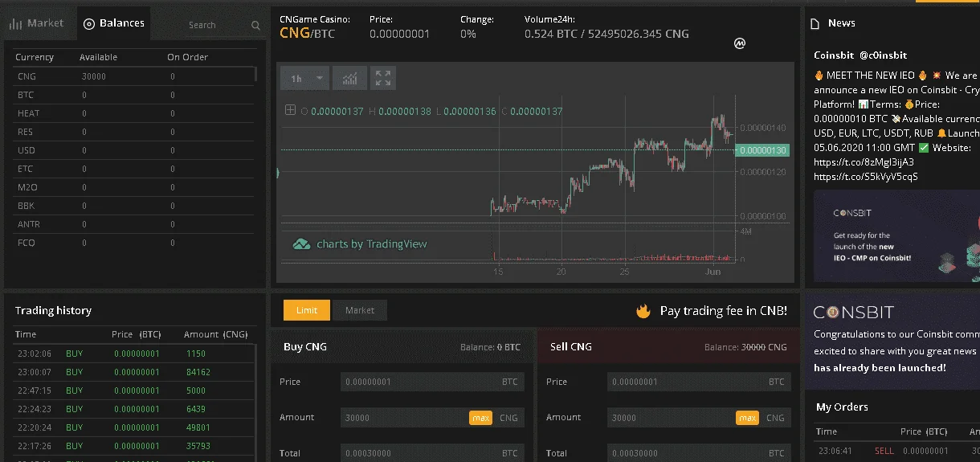
Task: Click the Available column header
Action: point(98,57)
